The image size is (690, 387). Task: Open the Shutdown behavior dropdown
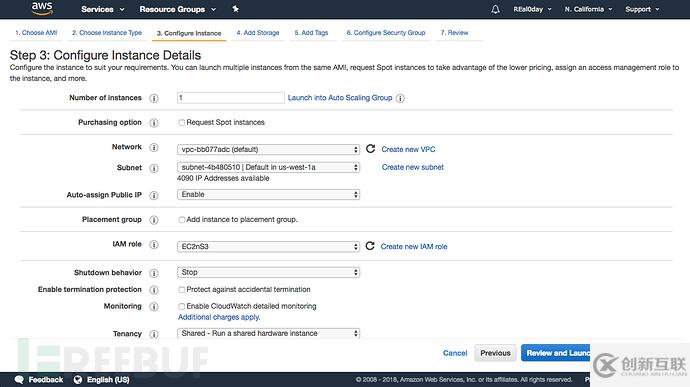268,273
